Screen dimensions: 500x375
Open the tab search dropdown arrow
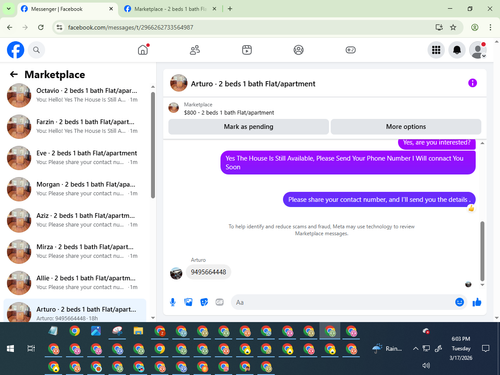pyautogui.click(x=9, y=9)
